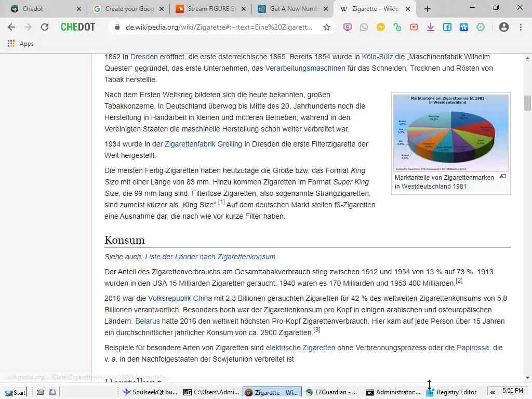Open the red video downloader extension
Image resolution: width=532 pixels, height=399 pixels.
tap(414, 27)
